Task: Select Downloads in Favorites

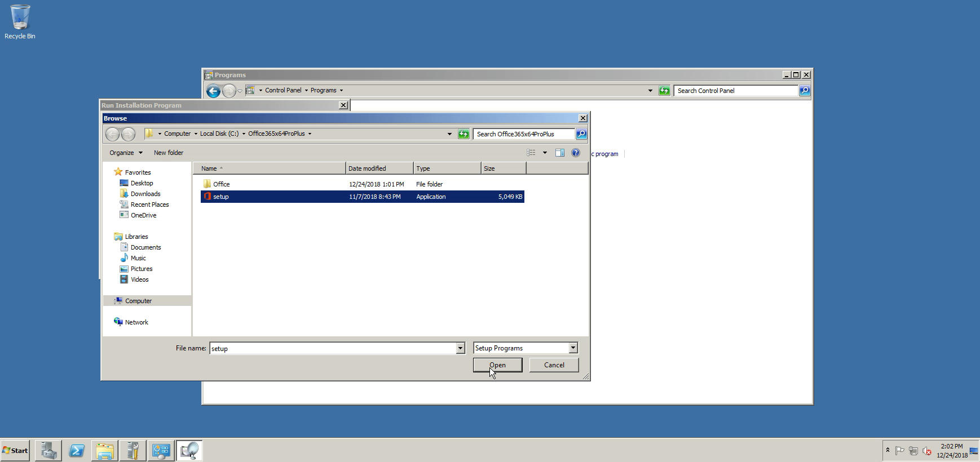Action: tap(145, 194)
